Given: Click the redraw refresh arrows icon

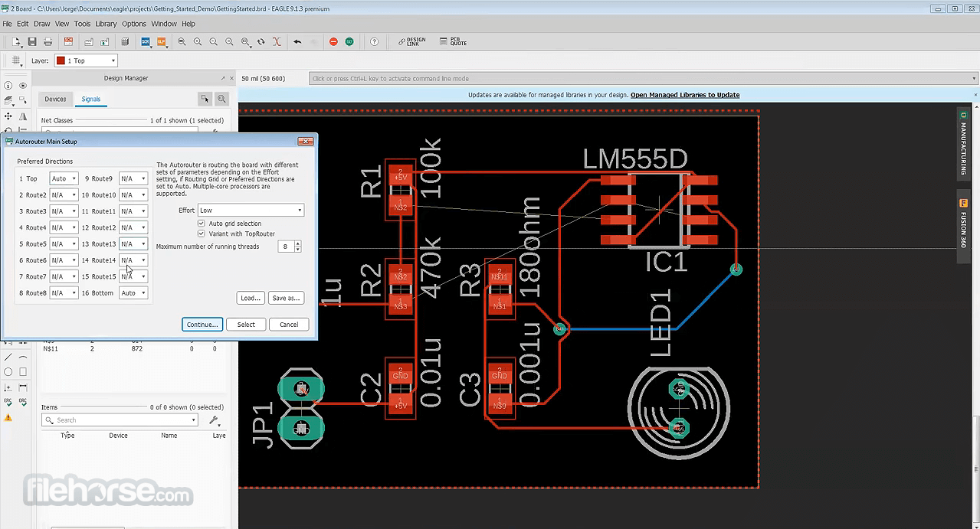Looking at the screenshot, I should pyautogui.click(x=261, y=41).
